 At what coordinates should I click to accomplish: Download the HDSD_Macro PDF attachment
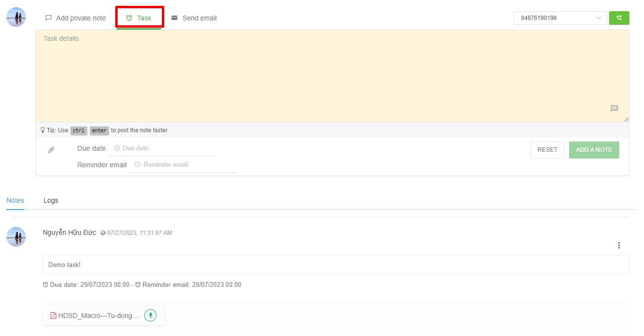pyautogui.click(x=151, y=315)
